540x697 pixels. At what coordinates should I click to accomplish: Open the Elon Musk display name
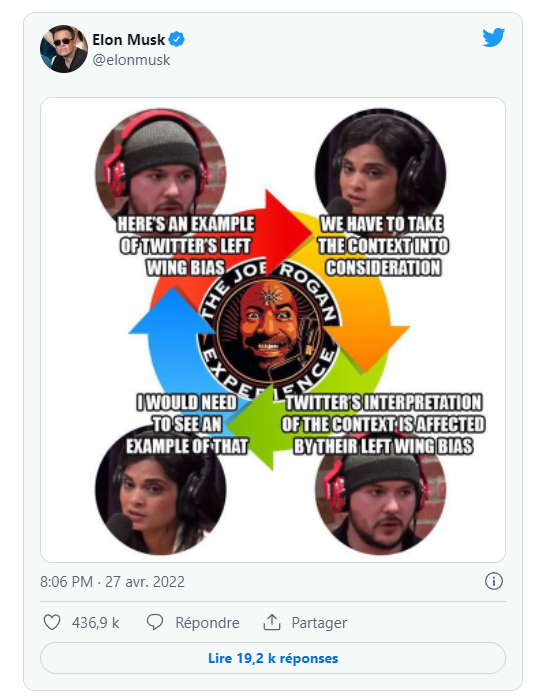click(128, 40)
